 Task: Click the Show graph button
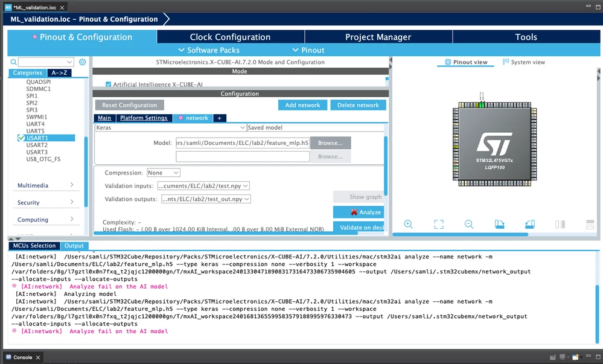[x=359, y=197]
